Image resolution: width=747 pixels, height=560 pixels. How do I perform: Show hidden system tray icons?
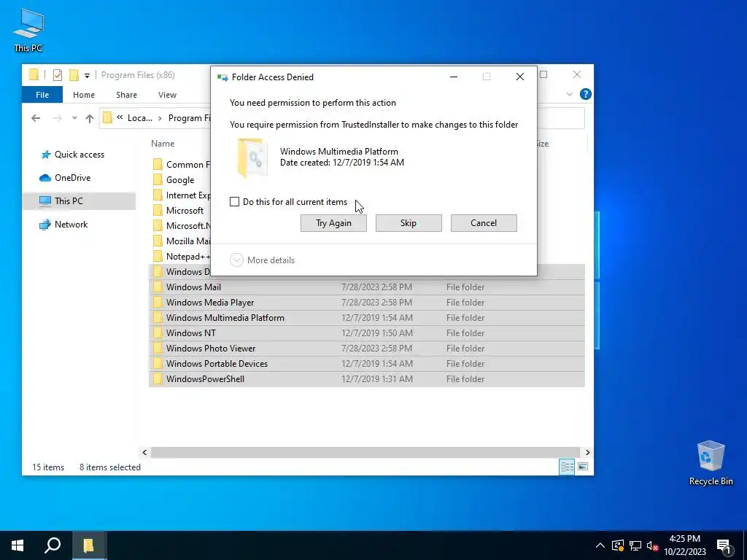pyautogui.click(x=600, y=545)
